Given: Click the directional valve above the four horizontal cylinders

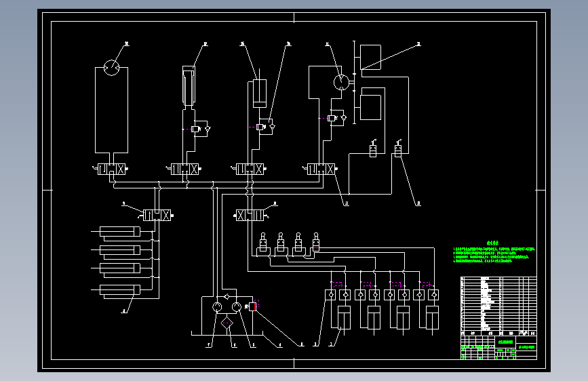Looking at the screenshot, I should coord(157,216).
